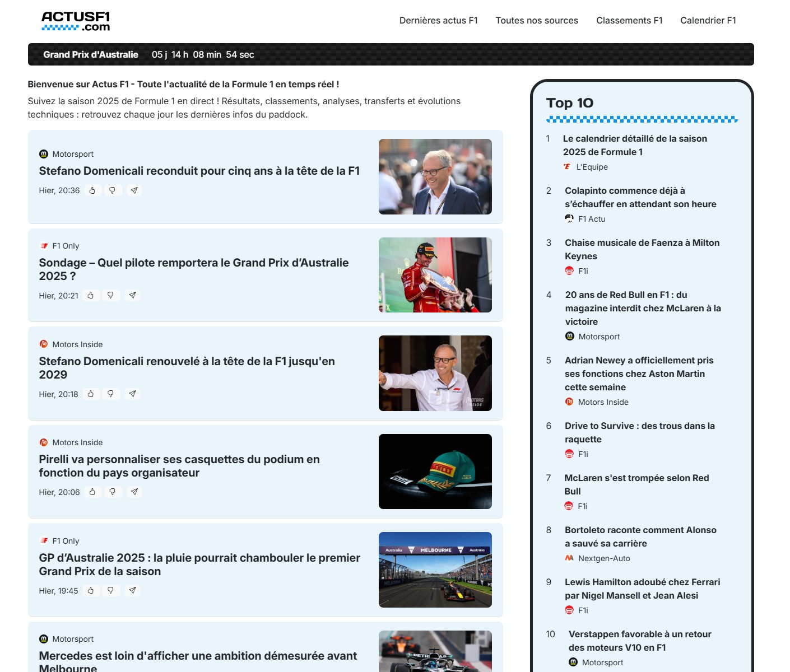Like the Domenicali reconduit article with thumbs up

[x=92, y=190]
